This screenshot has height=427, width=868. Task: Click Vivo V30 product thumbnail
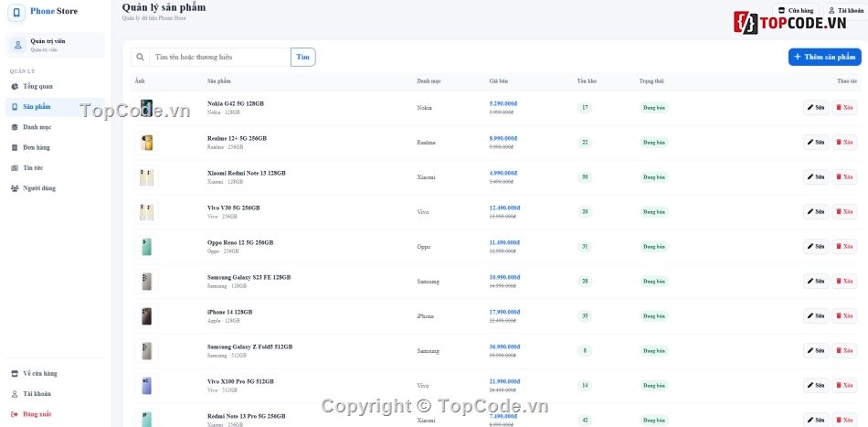pos(147,212)
